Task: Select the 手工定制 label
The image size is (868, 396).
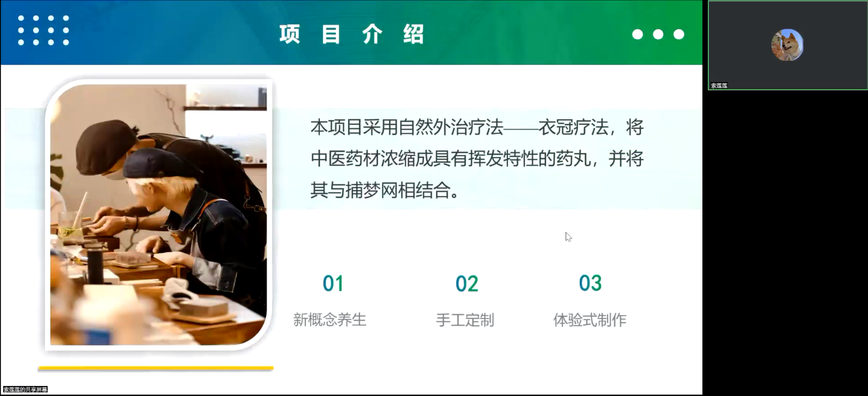Action: pos(465,319)
